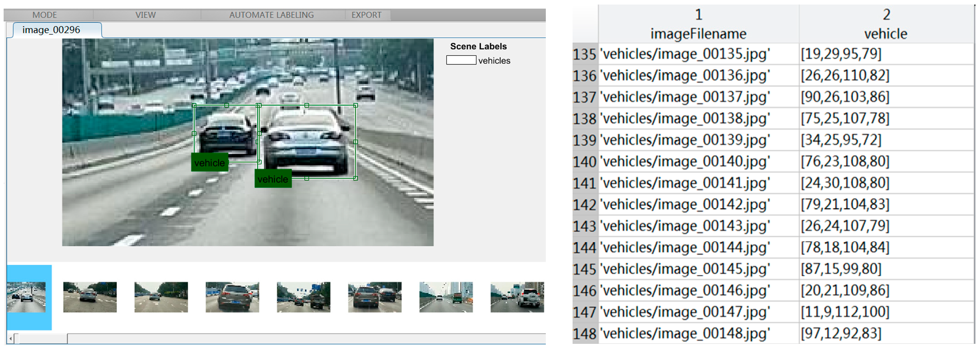Screen dimensions: 980x347
Task: Click the top-left handle of the dark car box
Action: (x=195, y=106)
